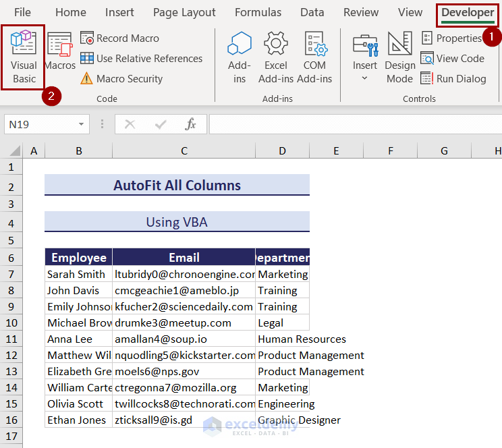Select the Anna Lee cell
The width and height of the screenshot is (502, 448).
(79, 339)
